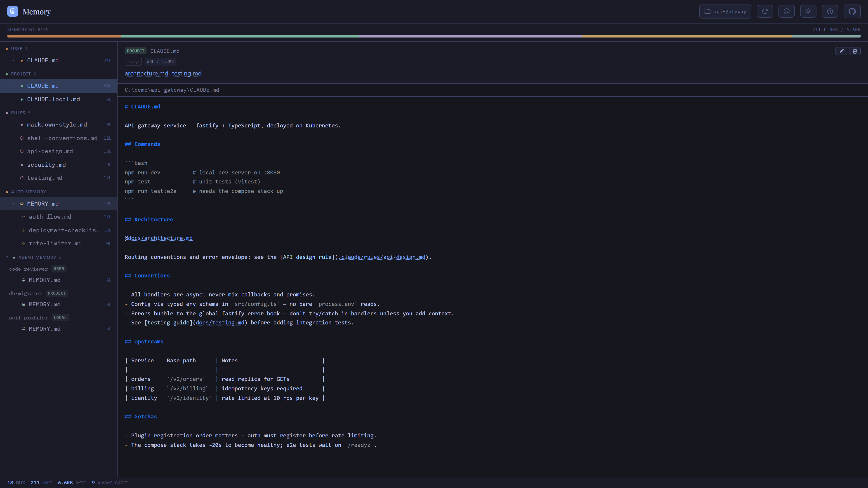This screenshot has width=868, height=488.
Task: Click the '## Upstreams' heading
Action: pyautogui.click(x=144, y=342)
